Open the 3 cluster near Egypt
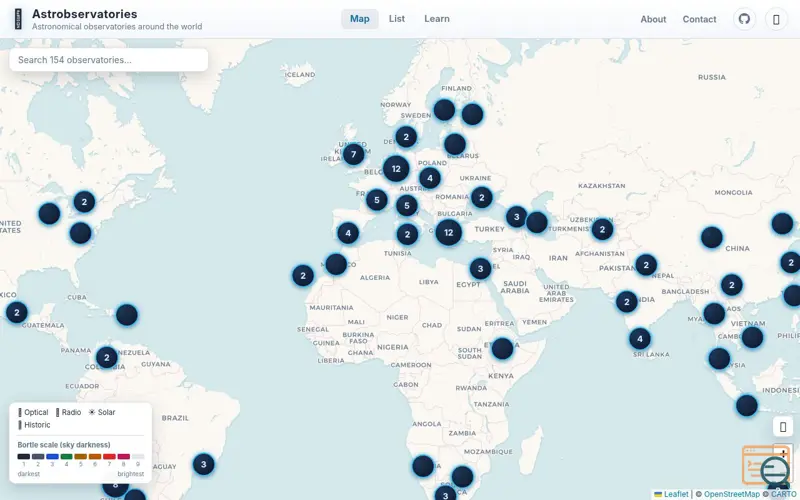 (x=480, y=268)
